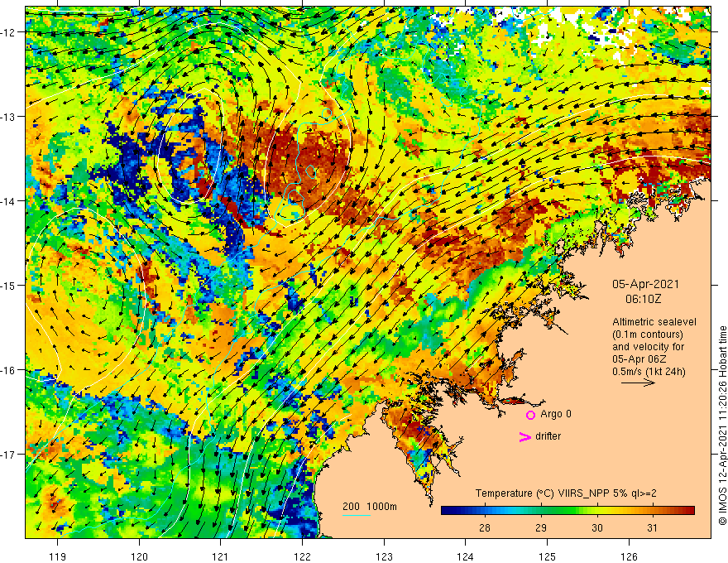Click the 125 longitude axis label
This screenshot has width=728, height=563.
[547, 556]
